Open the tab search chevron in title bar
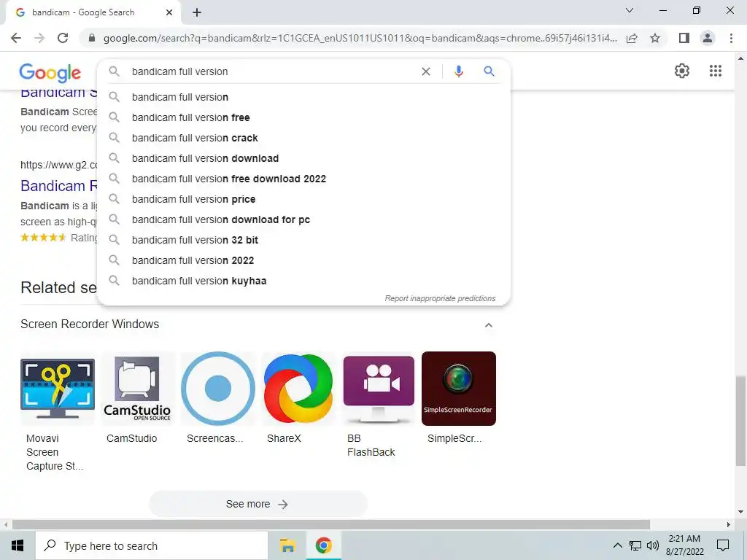Image resolution: width=747 pixels, height=560 pixels. (630, 10)
